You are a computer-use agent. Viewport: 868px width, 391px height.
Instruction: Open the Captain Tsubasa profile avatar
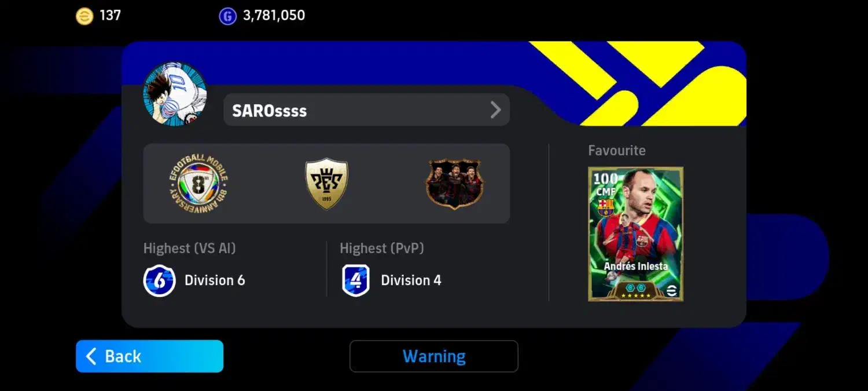point(175,94)
